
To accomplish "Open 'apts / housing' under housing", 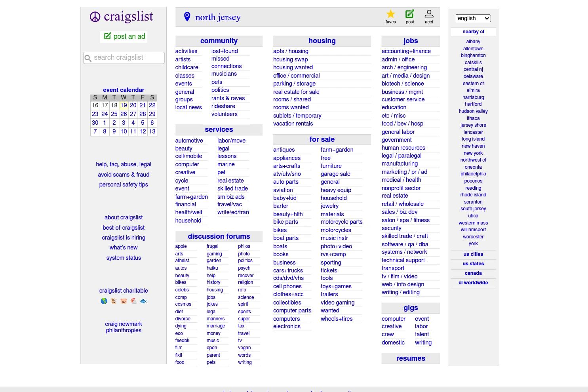I will point(291,51).
